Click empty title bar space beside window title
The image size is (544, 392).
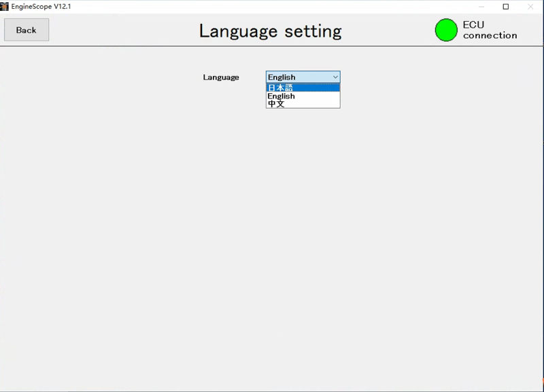click(272, 6)
